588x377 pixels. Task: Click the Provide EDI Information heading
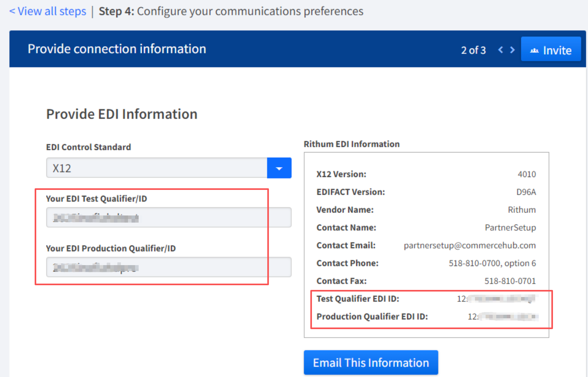pos(122,114)
